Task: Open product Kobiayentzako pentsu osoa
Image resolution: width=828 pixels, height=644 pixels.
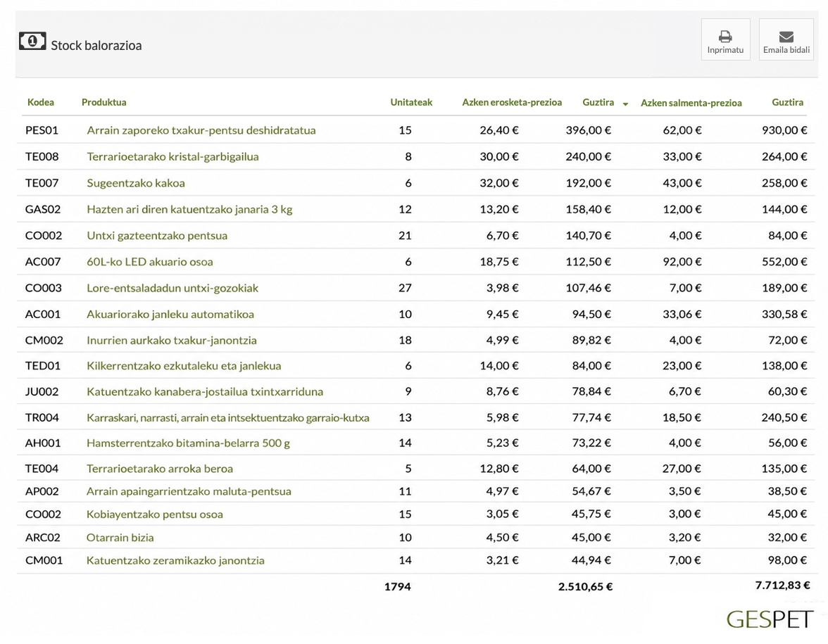Action: coord(155,514)
